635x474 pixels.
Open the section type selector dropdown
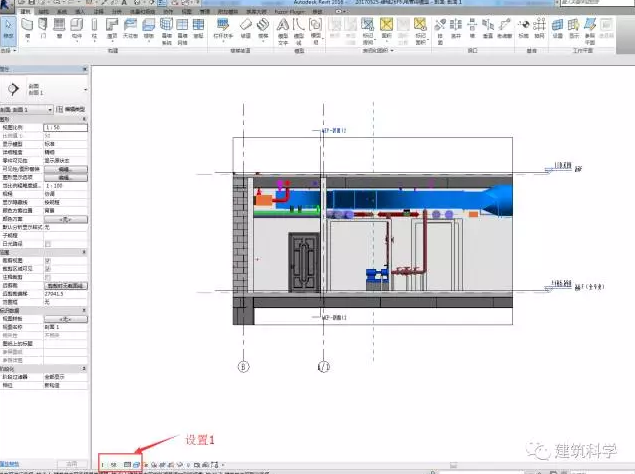coord(85,90)
